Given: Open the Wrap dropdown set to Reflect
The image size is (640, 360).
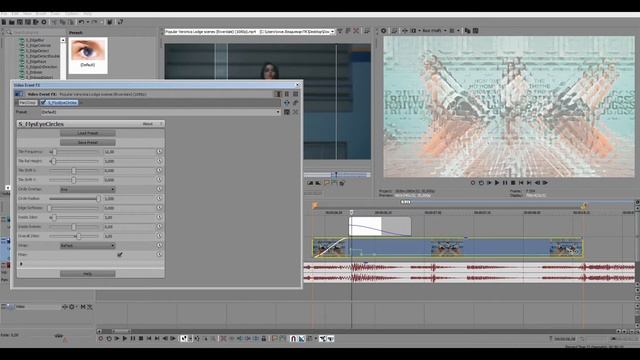Looking at the screenshot, I should click(87, 246).
